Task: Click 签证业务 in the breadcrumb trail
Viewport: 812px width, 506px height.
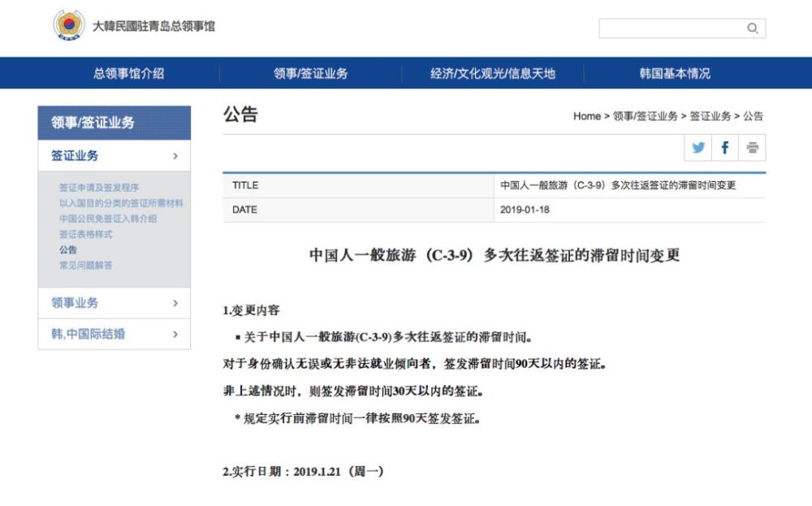Action: tap(712, 116)
